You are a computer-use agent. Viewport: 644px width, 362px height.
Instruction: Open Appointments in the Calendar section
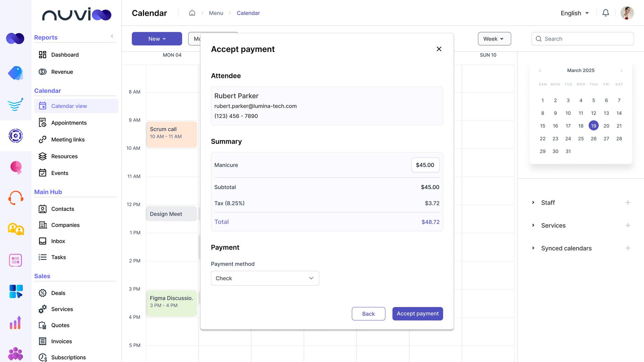pyautogui.click(x=69, y=123)
